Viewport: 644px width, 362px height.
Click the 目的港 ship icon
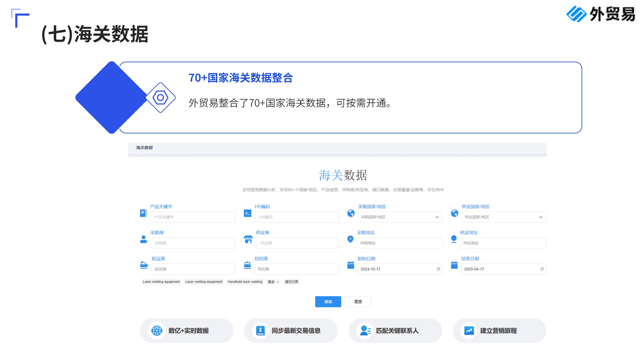[x=247, y=265]
